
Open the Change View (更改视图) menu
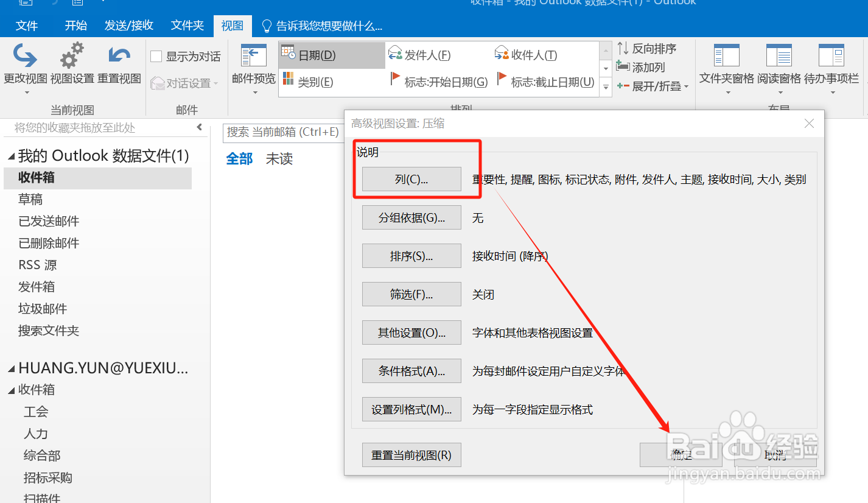[26, 68]
